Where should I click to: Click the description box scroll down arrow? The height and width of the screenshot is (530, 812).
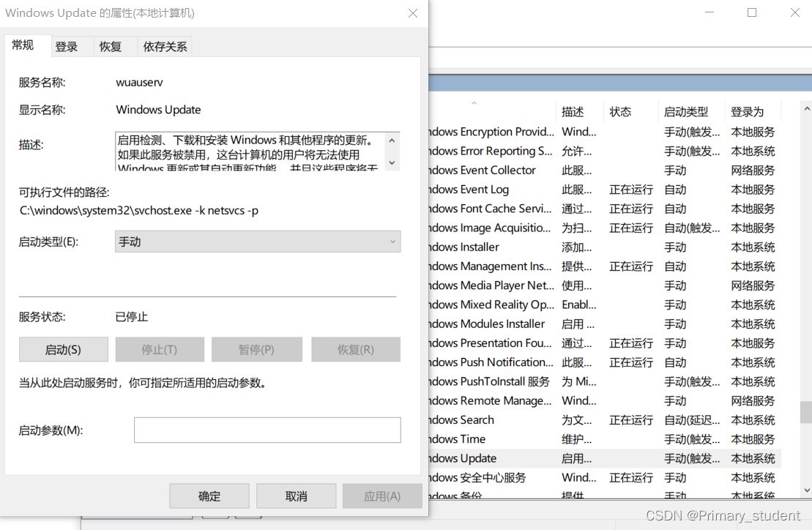[x=392, y=163]
